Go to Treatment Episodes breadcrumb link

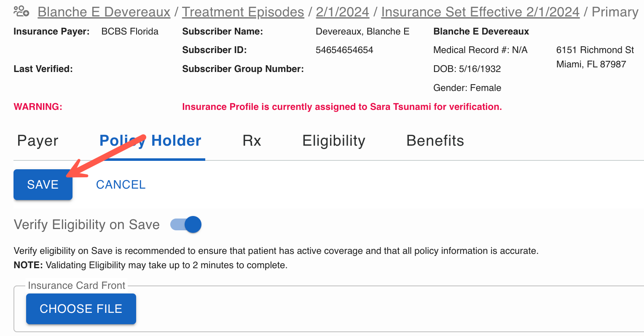point(243,12)
